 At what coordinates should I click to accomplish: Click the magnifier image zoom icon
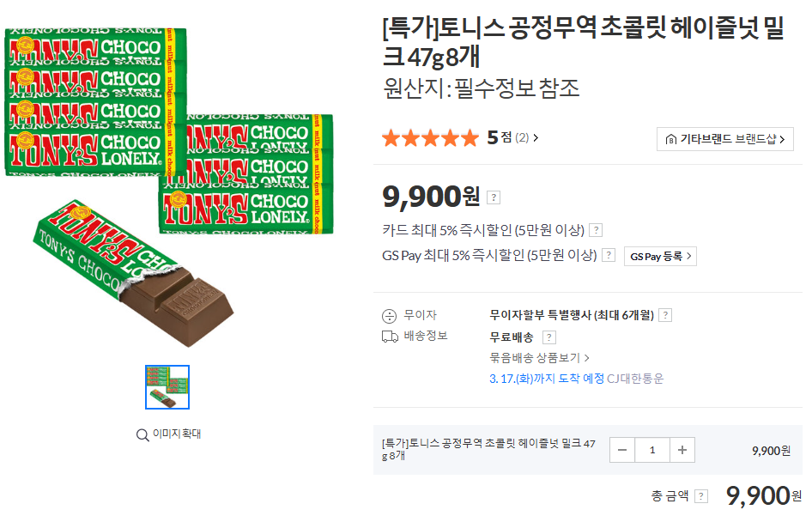click(142, 434)
